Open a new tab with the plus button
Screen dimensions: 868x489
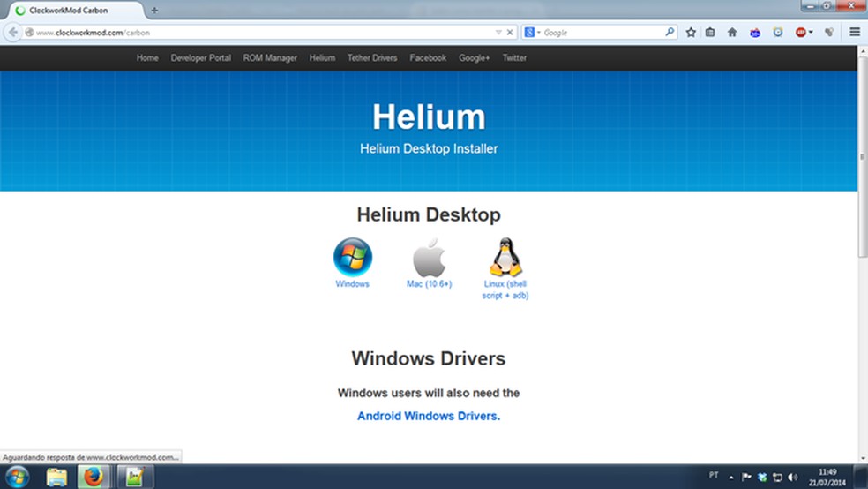click(x=154, y=10)
